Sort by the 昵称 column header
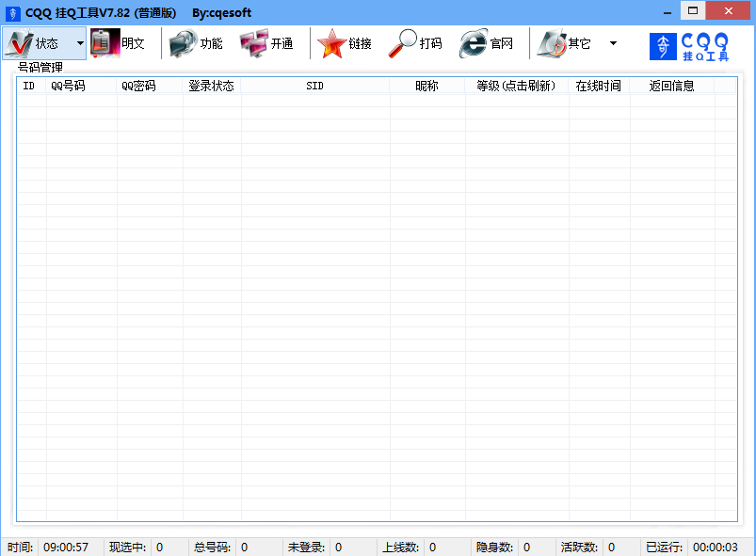 pyautogui.click(x=426, y=86)
